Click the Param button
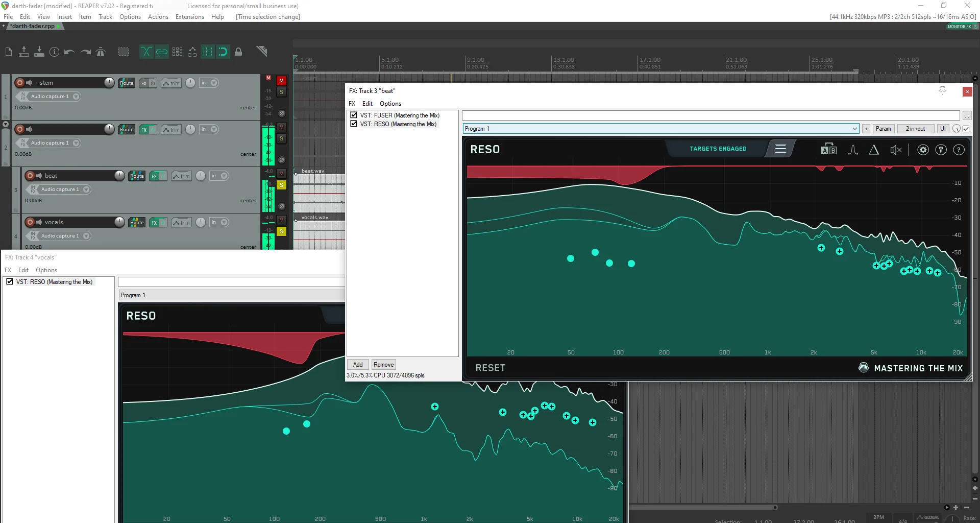980x523 pixels. point(883,129)
